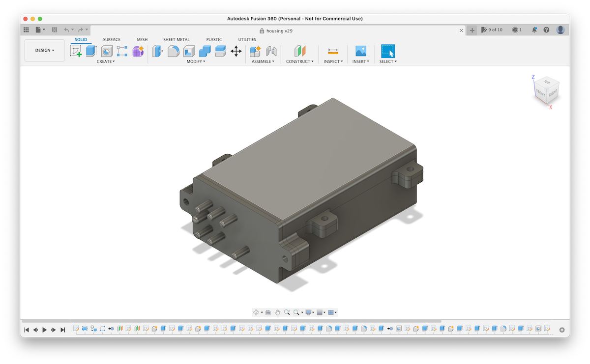Click the Insert image icon
The image size is (590, 364).
pos(361,51)
